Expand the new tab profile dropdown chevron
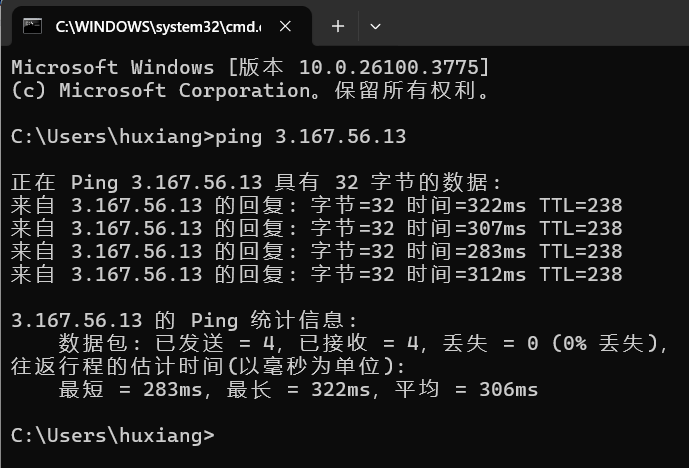Image resolution: width=689 pixels, height=468 pixels. pyautogui.click(x=375, y=26)
